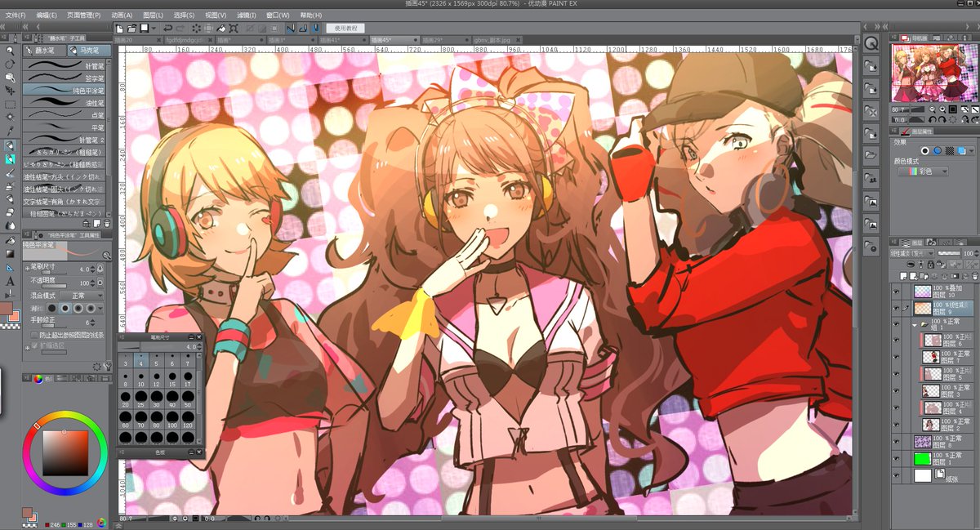
Task: Expand the 笔刷尺寸 plus expander
Action: tap(26, 269)
